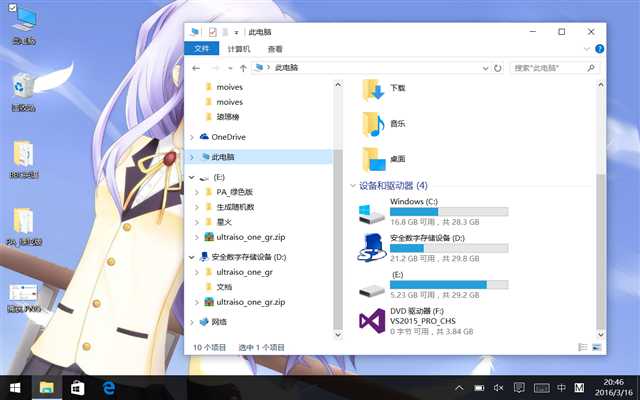Viewport: 640px width, 400px height.
Task: Switch to the 查看 ribbon tab
Action: click(275, 49)
